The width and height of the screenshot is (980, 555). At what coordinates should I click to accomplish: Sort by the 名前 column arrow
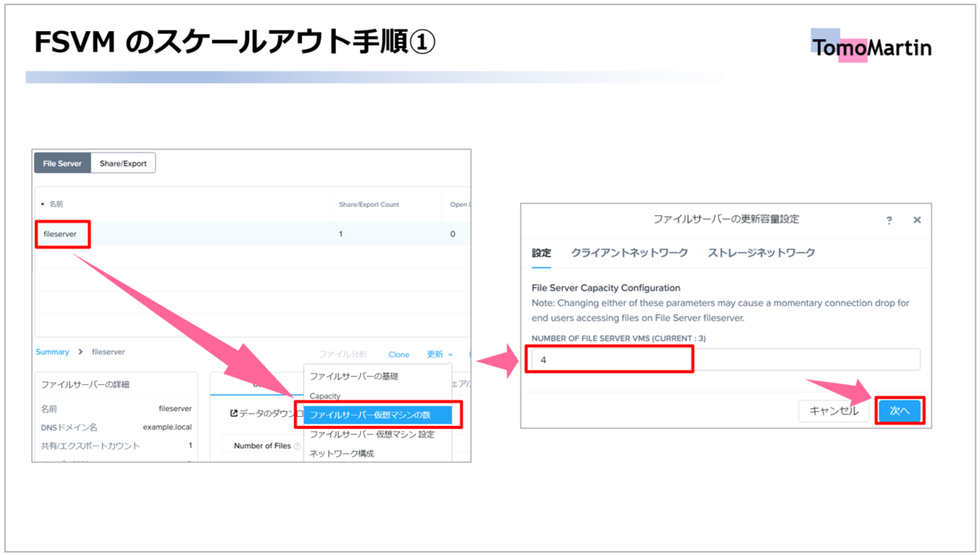click(42, 204)
